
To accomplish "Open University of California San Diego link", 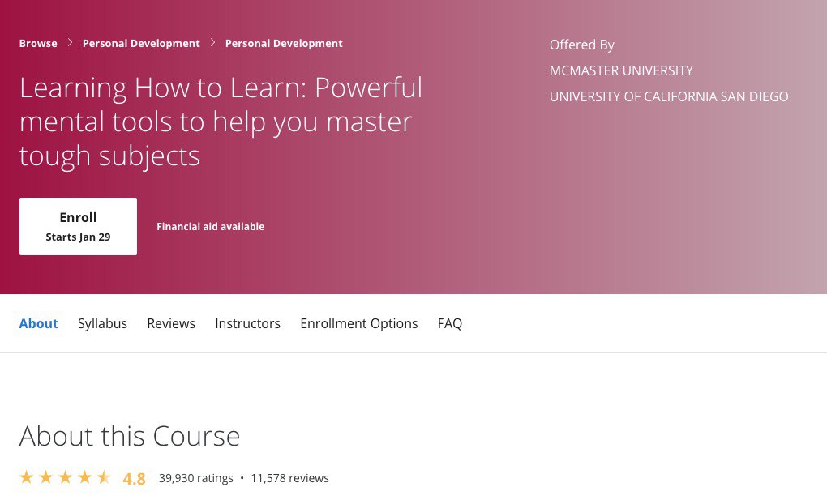I will [x=669, y=96].
